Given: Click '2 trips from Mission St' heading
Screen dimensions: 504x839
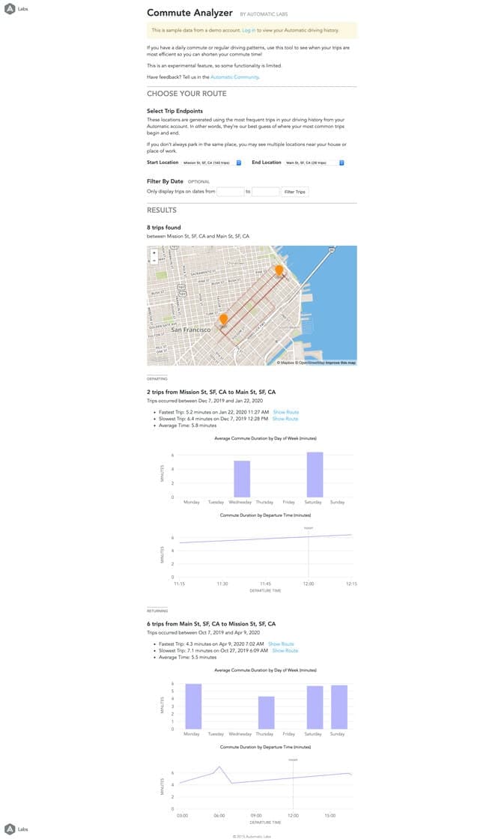Looking at the screenshot, I should [211, 393].
